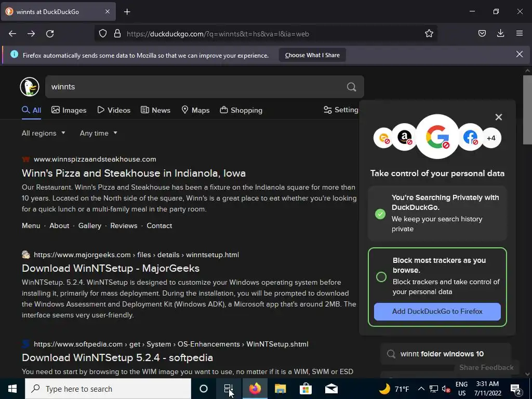Reload the current page

pyautogui.click(x=50, y=34)
